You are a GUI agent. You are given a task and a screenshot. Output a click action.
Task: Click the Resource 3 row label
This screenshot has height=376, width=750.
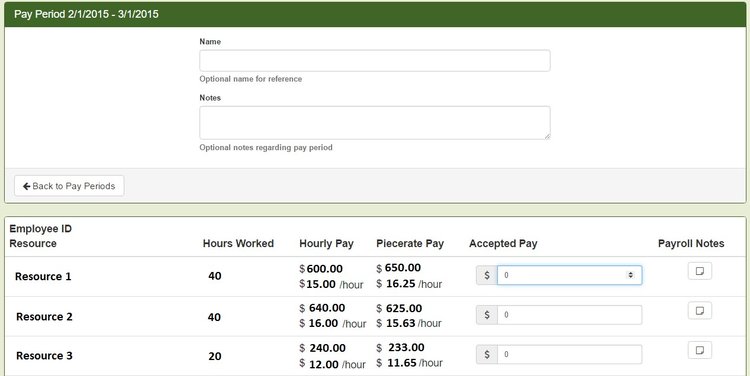[x=44, y=356]
